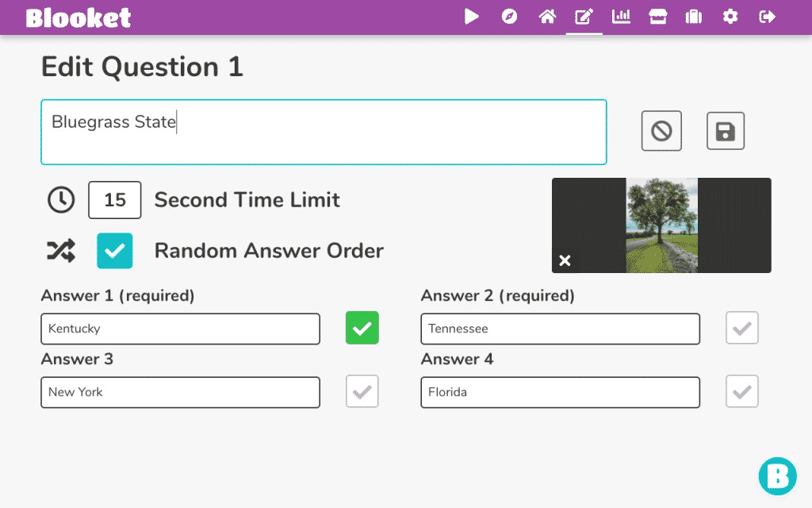The height and width of the screenshot is (508, 812).
Task: Select the Create/edit pencil tab
Action: 584,17
